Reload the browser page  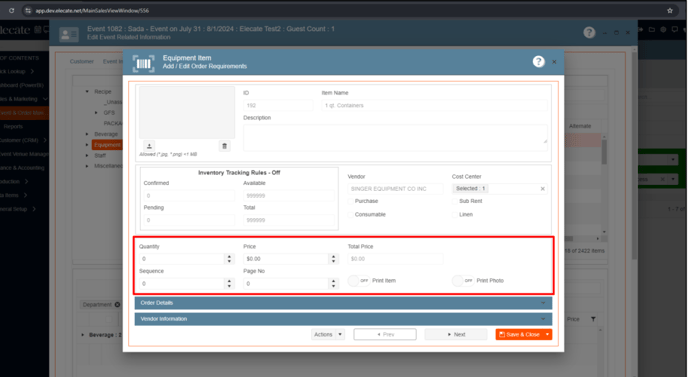coord(11,11)
